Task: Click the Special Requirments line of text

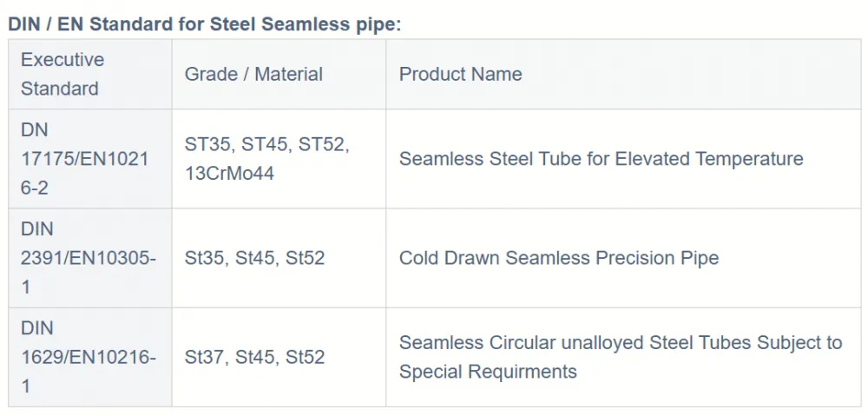Action: tap(488, 372)
